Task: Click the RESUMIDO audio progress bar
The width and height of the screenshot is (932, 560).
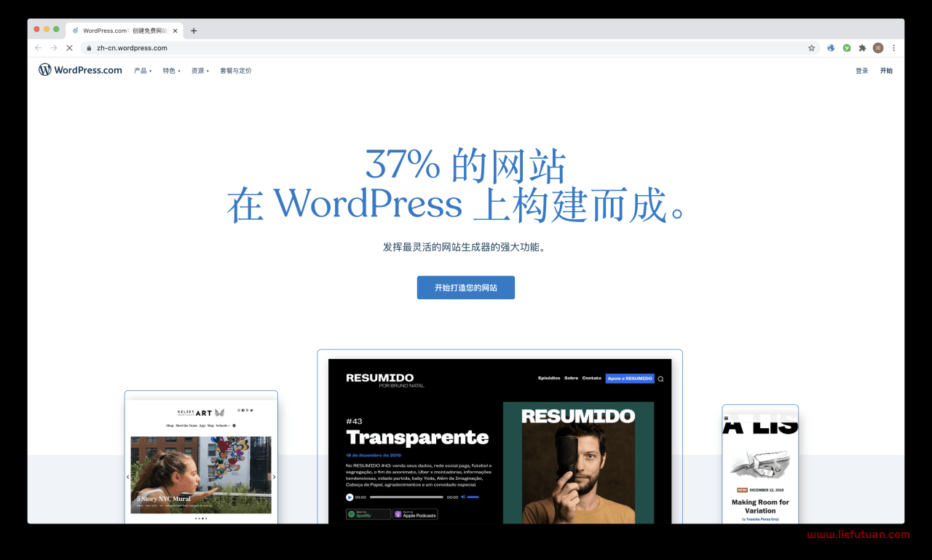Action: tap(406, 497)
